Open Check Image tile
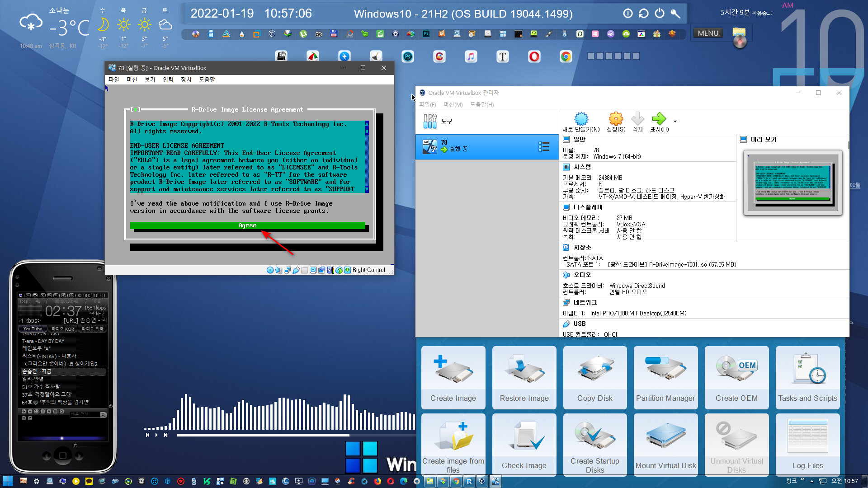Image resolution: width=868 pixels, height=488 pixels. coord(524,445)
